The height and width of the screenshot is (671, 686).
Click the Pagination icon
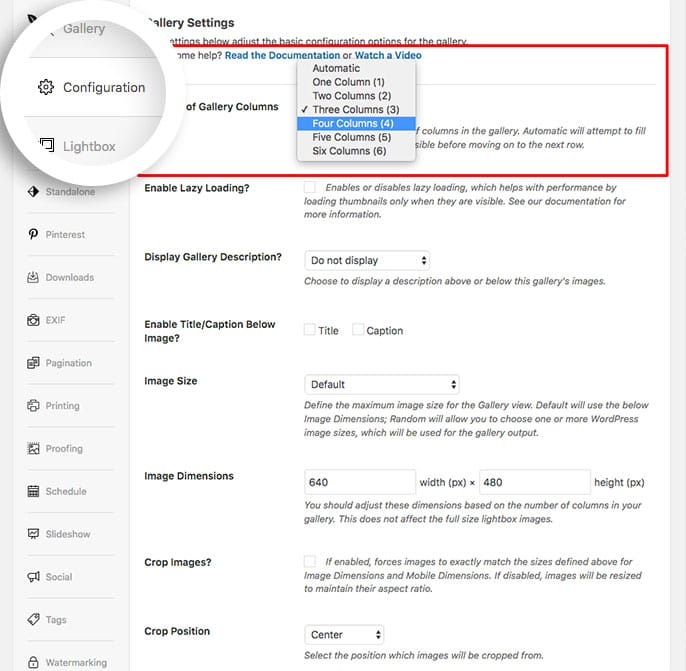click(x=33, y=363)
